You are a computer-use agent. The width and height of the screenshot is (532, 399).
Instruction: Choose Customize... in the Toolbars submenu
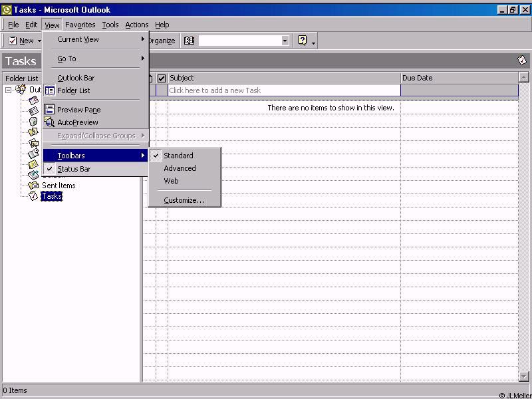(x=184, y=200)
